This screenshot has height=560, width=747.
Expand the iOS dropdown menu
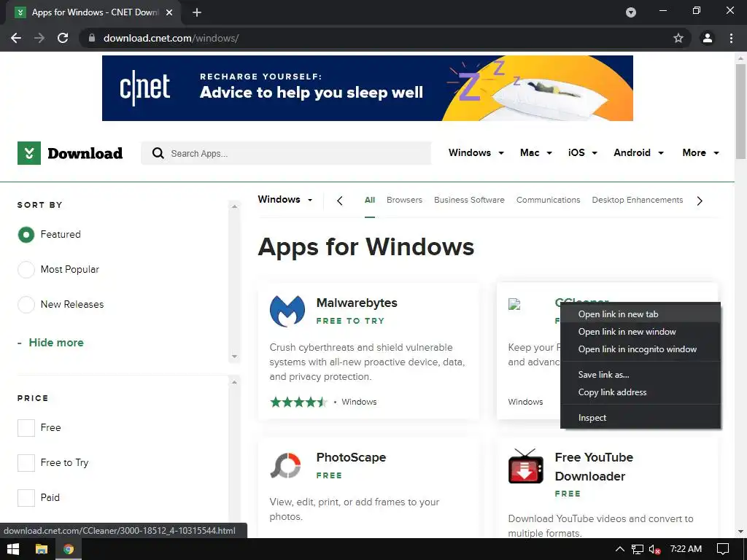582,153
